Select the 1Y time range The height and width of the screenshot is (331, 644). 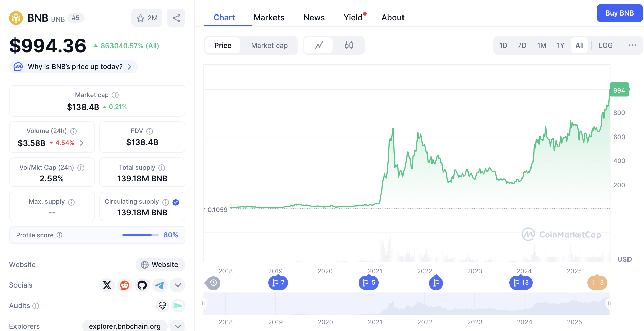(560, 46)
